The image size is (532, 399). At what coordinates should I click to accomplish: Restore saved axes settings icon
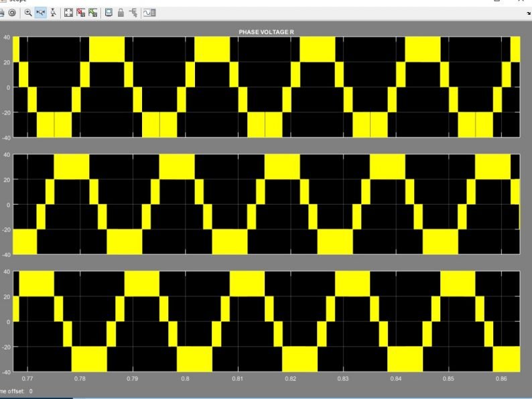coord(92,13)
